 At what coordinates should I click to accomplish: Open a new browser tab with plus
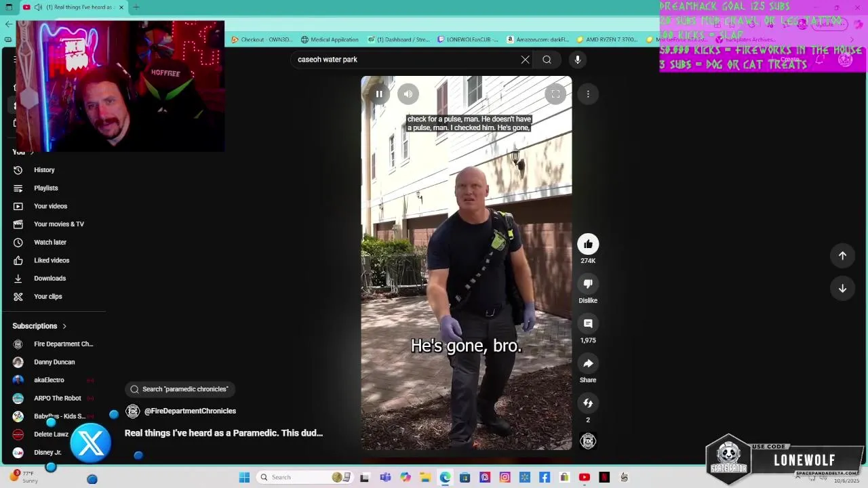click(136, 7)
